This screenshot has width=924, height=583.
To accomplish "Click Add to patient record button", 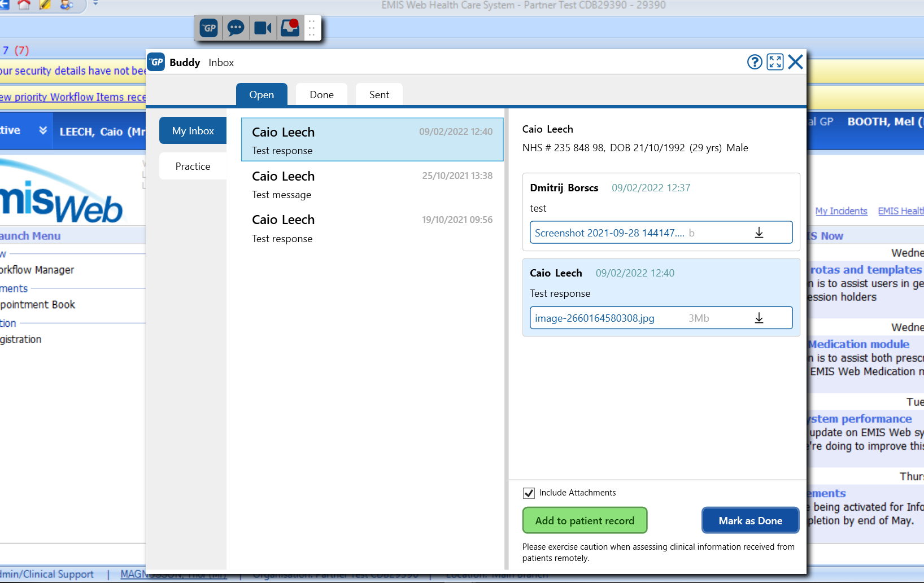I will click(585, 520).
